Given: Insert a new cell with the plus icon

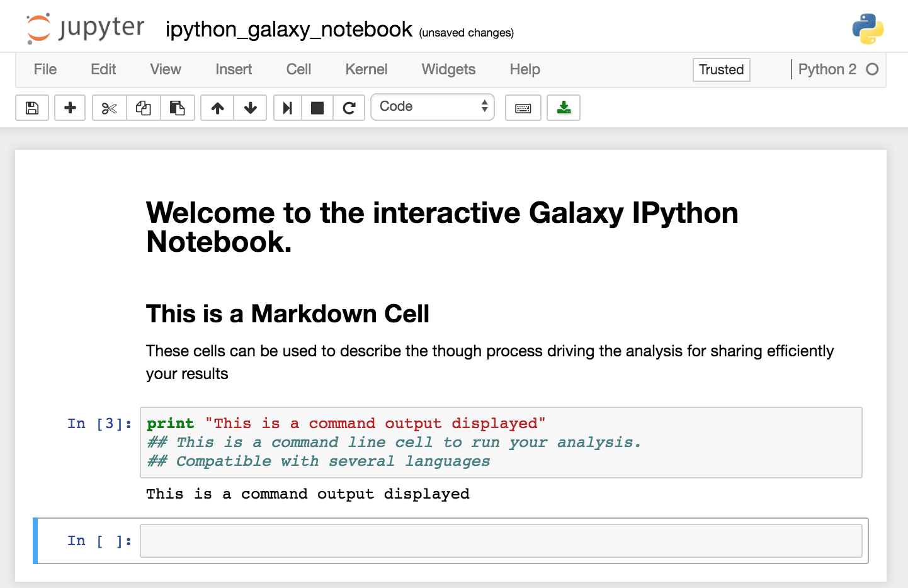Looking at the screenshot, I should 69,107.
